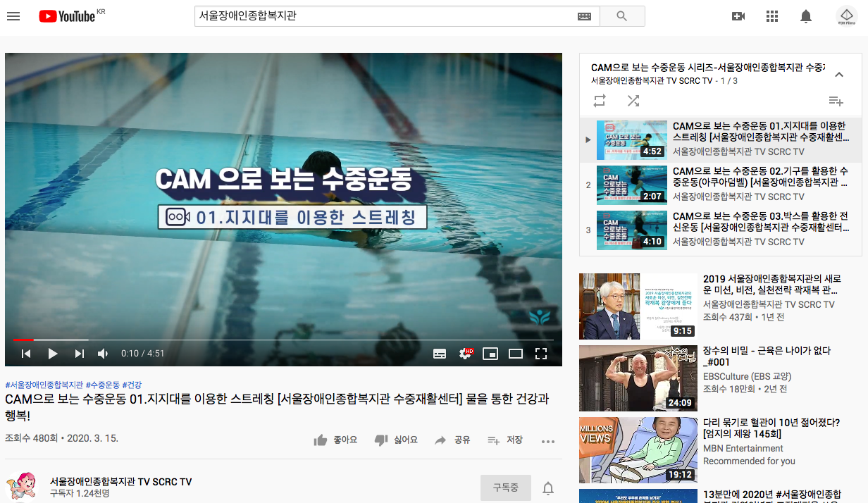Screen dimensions: 868x503
Task: Open the create video camera icon
Action: (x=738, y=16)
